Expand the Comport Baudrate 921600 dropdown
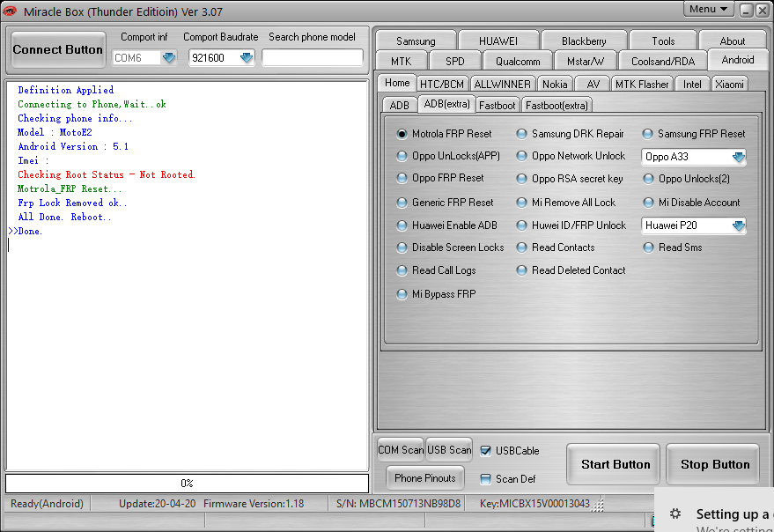Screen dimensions: 774x532 [x=247, y=58]
